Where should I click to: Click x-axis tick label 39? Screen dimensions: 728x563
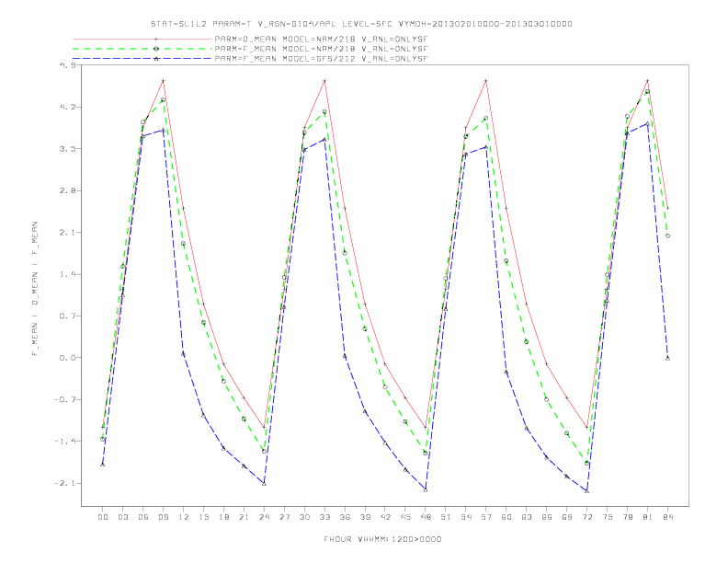365,517
